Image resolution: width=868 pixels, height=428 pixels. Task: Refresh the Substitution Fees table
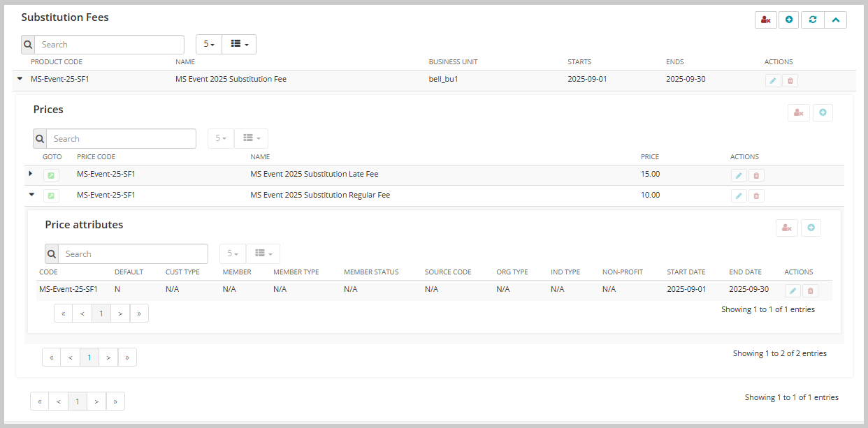pyautogui.click(x=812, y=20)
